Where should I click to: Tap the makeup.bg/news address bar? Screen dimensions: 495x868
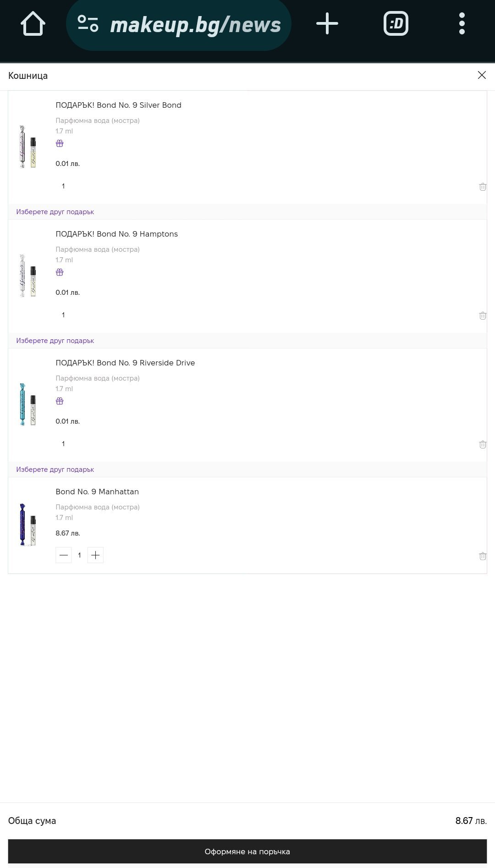195,25
